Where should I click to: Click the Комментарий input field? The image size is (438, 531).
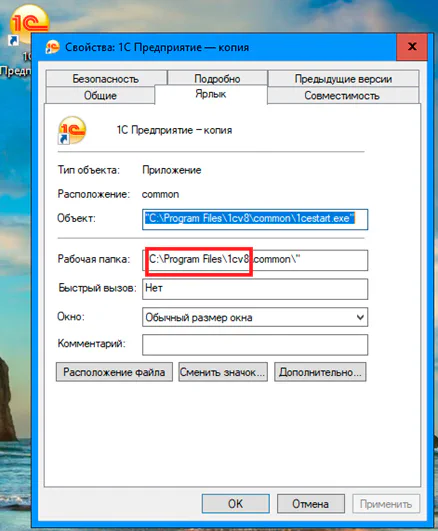pos(255,345)
